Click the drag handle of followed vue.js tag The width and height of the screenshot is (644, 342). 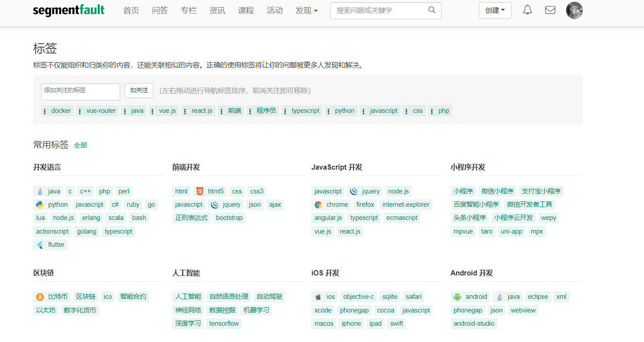pos(153,111)
